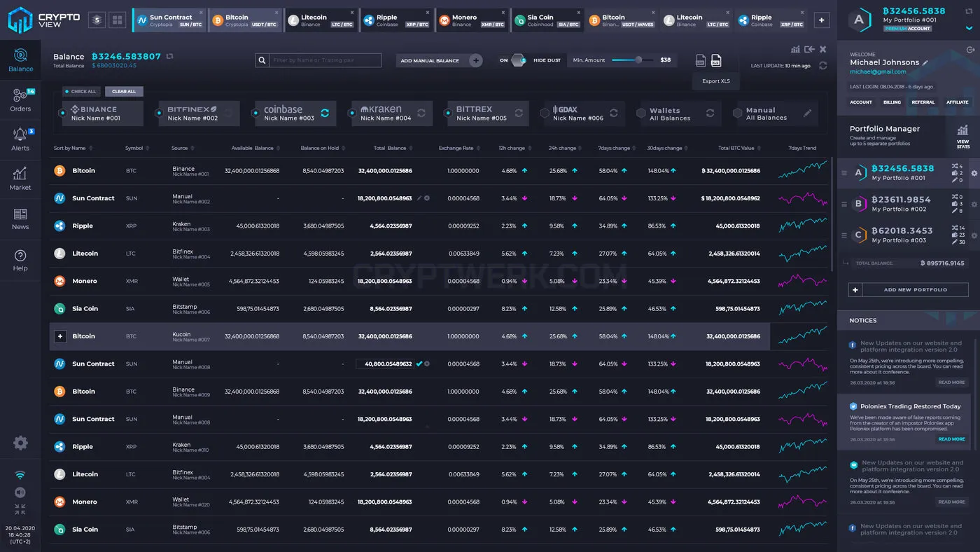Click Add New Portfolio button
Image resolution: width=980 pixels, height=552 pixels.
pyautogui.click(x=908, y=289)
